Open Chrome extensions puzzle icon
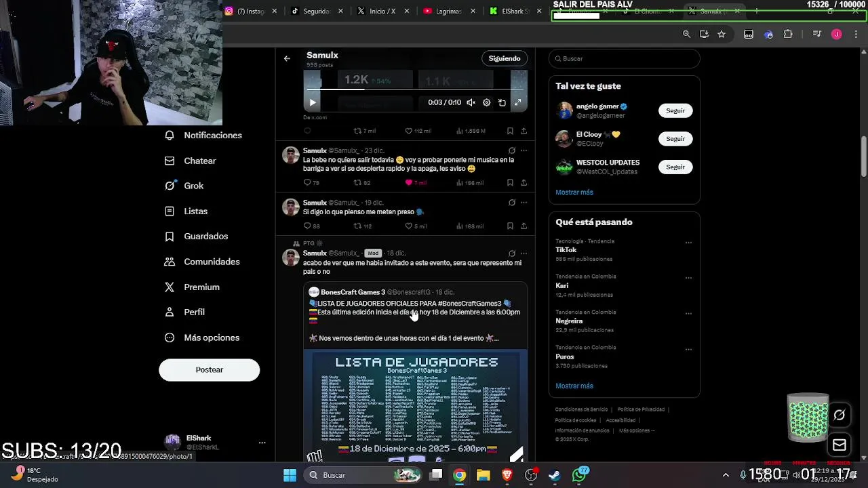The image size is (868, 488). [x=788, y=34]
